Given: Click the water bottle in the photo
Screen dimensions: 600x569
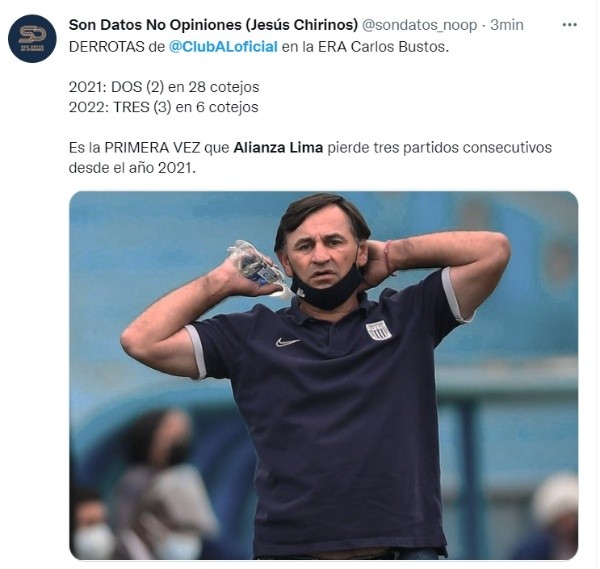Looking at the screenshot, I should click(x=261, y=268).
